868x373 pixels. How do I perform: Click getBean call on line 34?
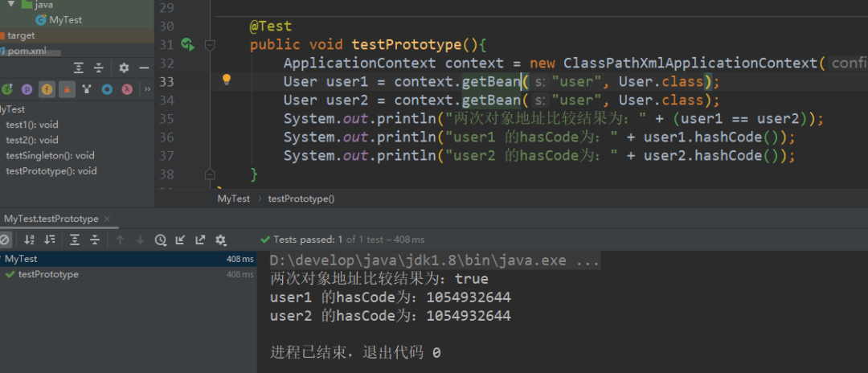click(492, 100)
